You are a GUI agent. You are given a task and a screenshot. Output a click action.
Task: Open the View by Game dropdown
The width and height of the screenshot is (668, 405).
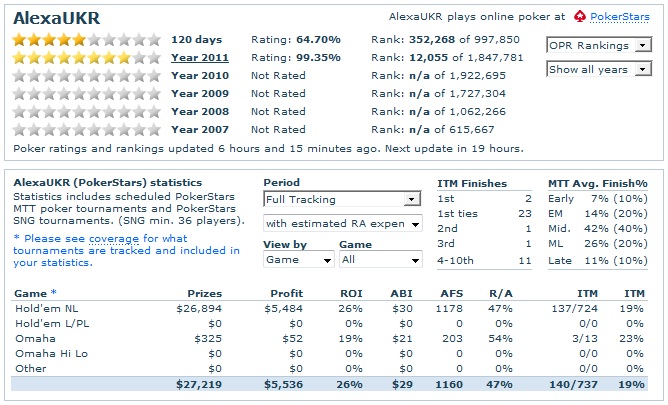(298, 259)
